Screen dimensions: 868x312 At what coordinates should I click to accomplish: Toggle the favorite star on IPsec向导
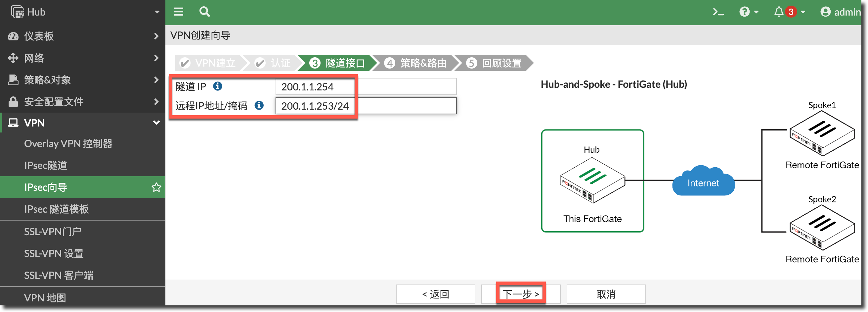click(x=156, y=187)
